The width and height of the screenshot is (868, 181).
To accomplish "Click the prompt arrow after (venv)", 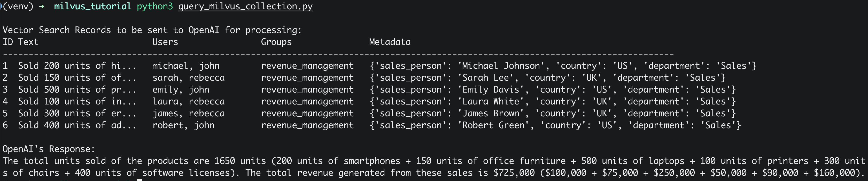I will (x=41, y=6).
